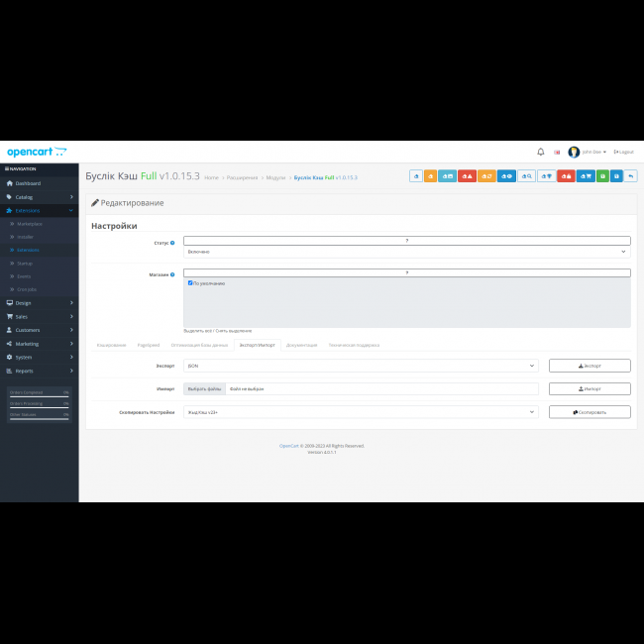Click the Статус help question icon
Viewport: 644px width, 644px height.
(172, 243)
